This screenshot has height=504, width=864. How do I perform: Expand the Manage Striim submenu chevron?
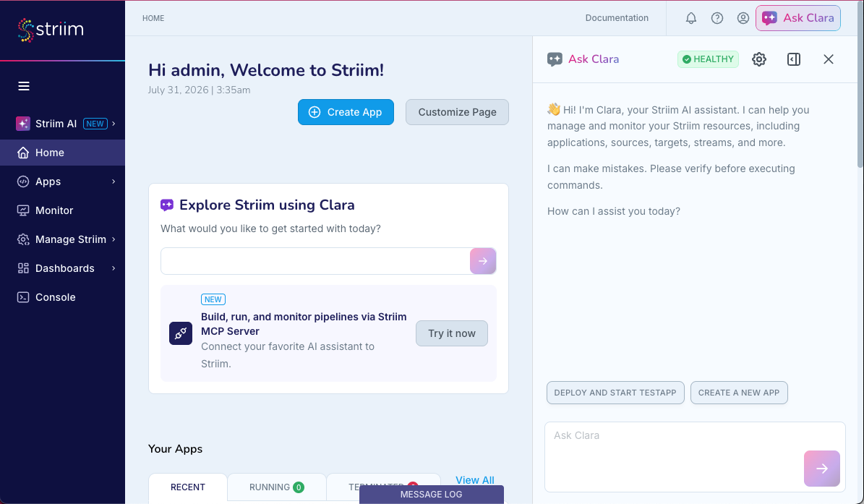point(114,239)
